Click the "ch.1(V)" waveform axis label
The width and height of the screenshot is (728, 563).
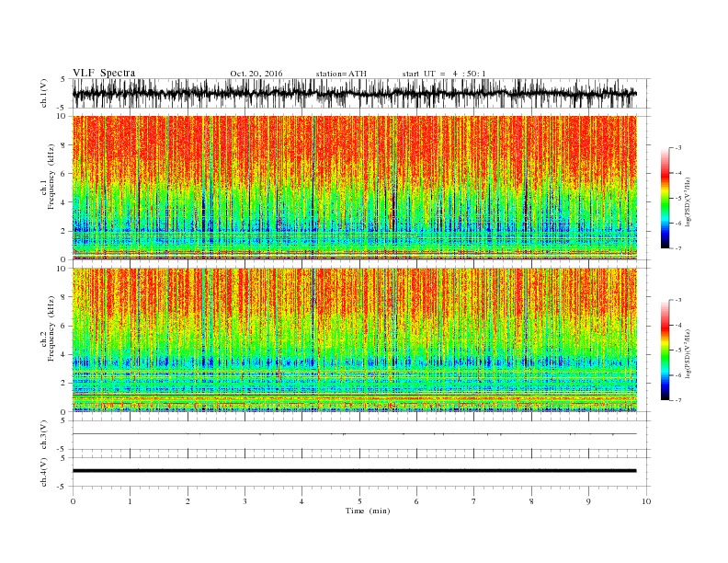pyautogui.click(x=44, y=94)
